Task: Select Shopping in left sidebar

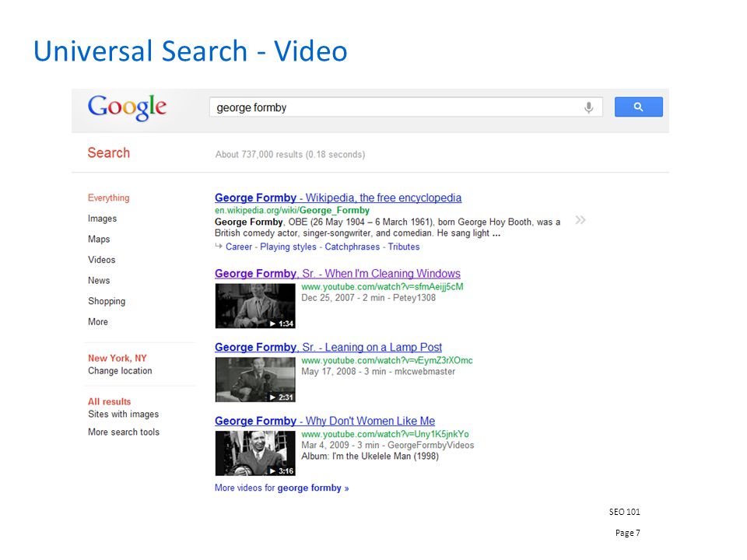Action: click(x=107, y=301)
